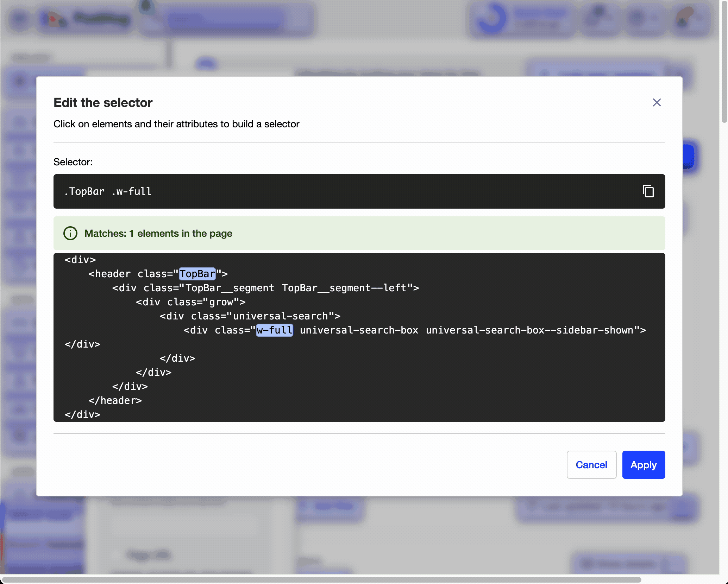
Task: Cancel the selector editing
Action: 591,465
